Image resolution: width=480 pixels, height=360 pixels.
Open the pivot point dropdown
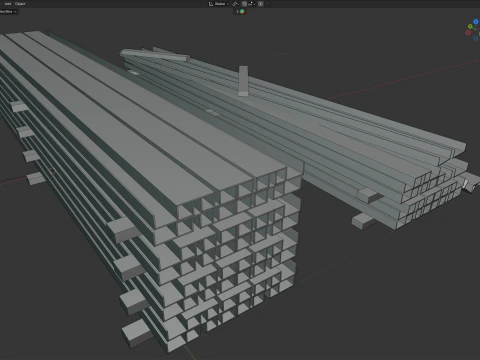coord(236,4)
